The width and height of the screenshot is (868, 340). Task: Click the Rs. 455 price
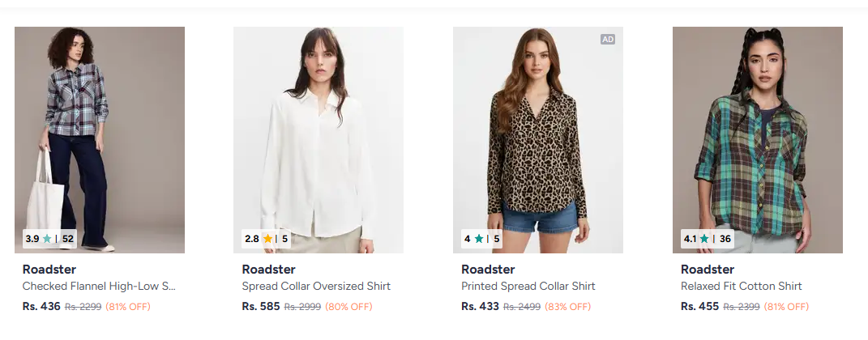(699, 307)
